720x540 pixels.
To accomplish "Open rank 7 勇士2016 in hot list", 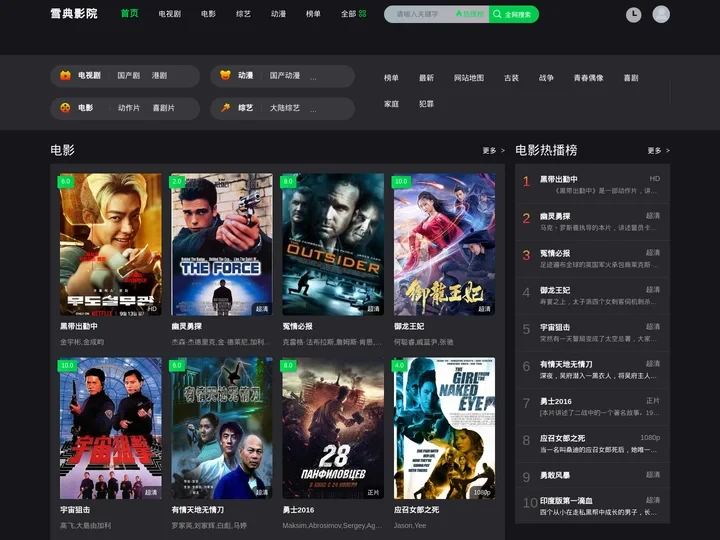I will pyautogui.click(x=592, y=407).
